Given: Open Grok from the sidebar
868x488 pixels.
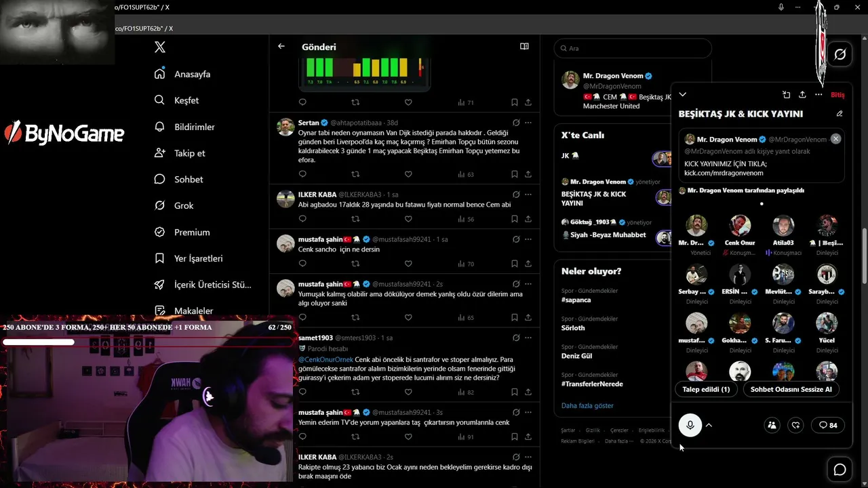Looking at the screenshot, I should point(174,205).
